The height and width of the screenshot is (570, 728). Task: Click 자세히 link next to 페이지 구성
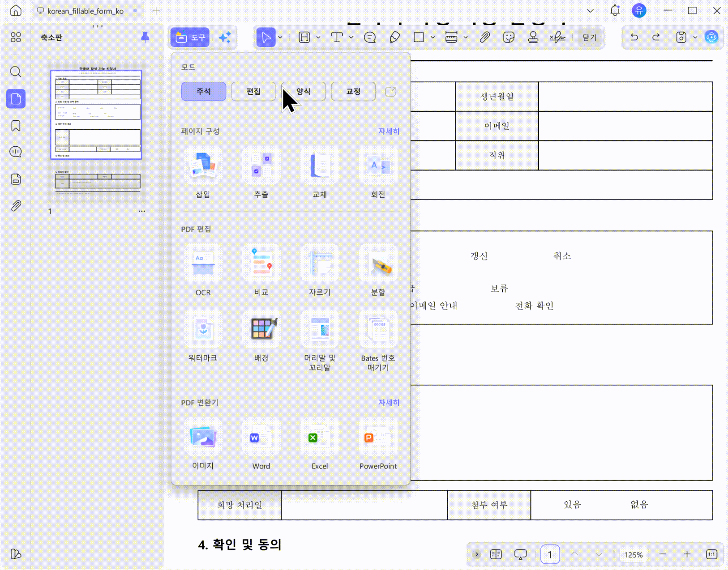coord(389,131)
